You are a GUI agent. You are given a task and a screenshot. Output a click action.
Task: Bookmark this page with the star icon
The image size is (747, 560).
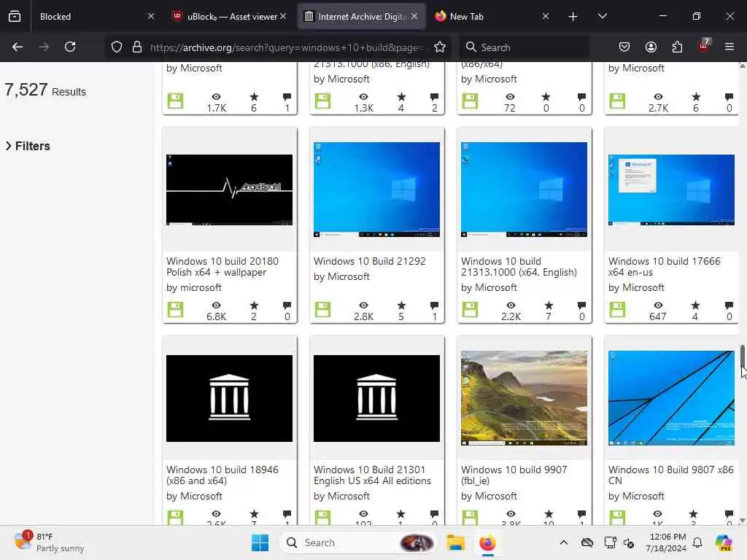[x=440, y=47]
